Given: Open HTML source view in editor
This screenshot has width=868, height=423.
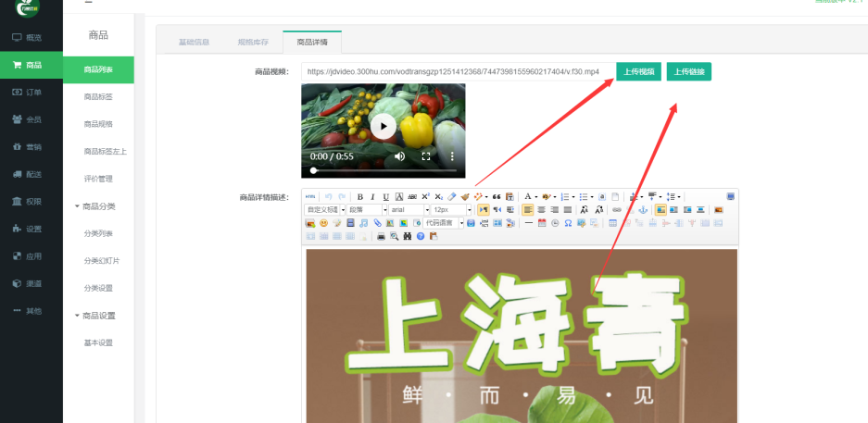Looking at the screenshot, I should [310, 197].
